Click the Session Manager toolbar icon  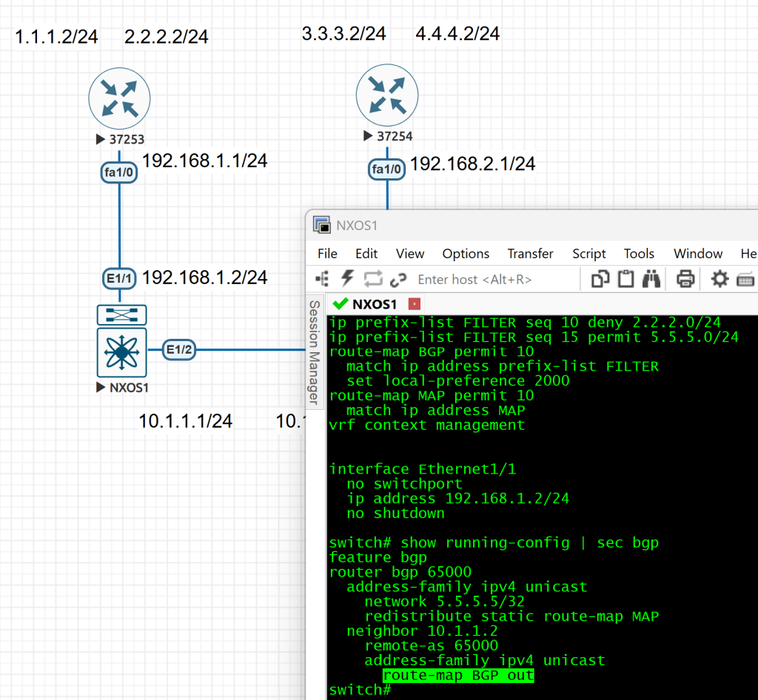(322, 279)
